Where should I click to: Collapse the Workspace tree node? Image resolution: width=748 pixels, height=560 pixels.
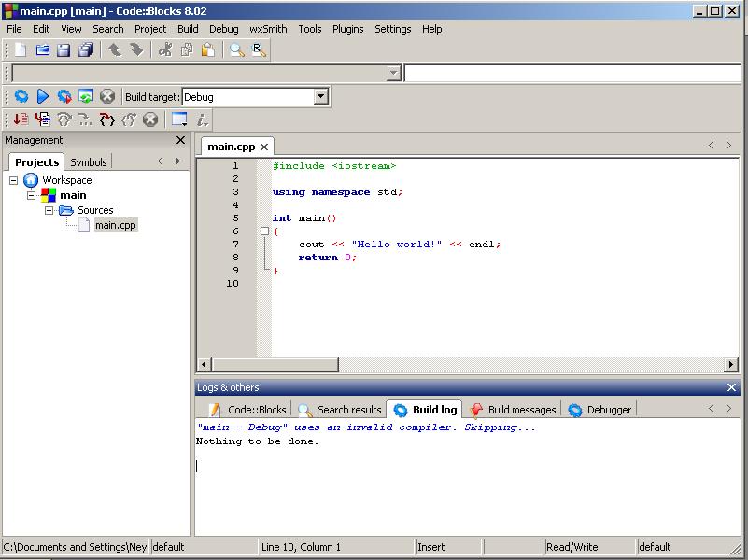tap(14, 180)
